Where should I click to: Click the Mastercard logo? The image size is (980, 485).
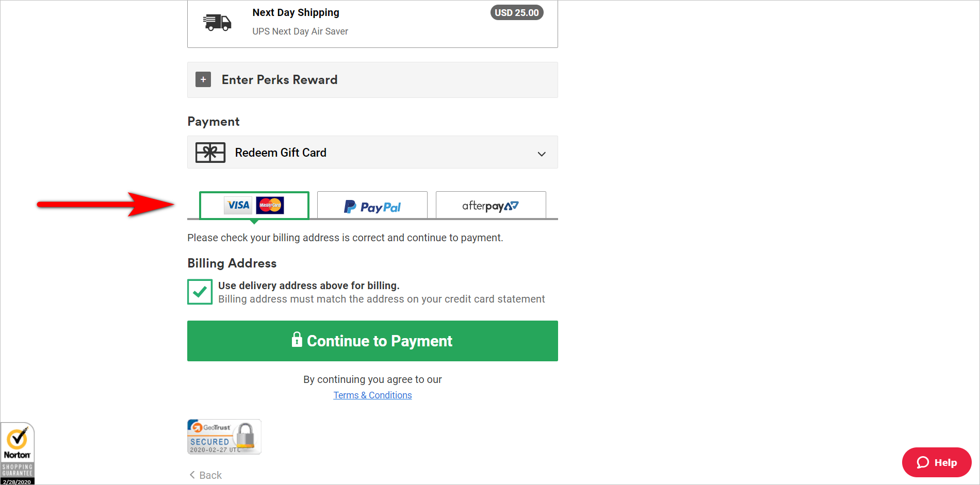click(x=271, y=205)
